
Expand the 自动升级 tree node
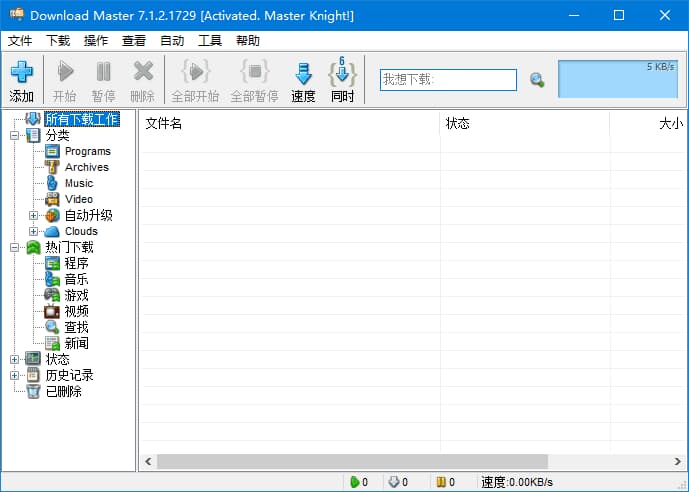33,215
